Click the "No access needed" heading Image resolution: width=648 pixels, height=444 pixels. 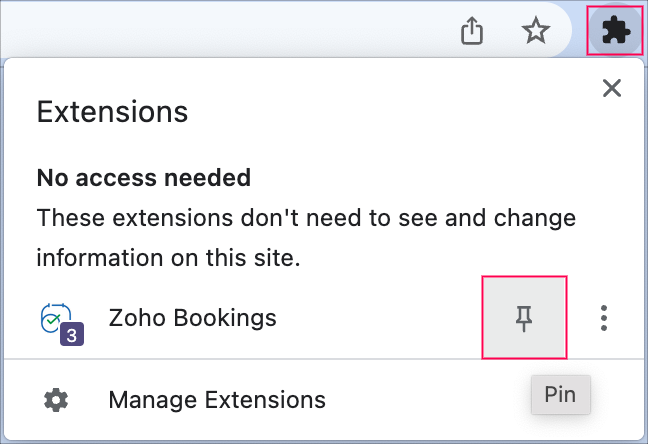[143, 178]
